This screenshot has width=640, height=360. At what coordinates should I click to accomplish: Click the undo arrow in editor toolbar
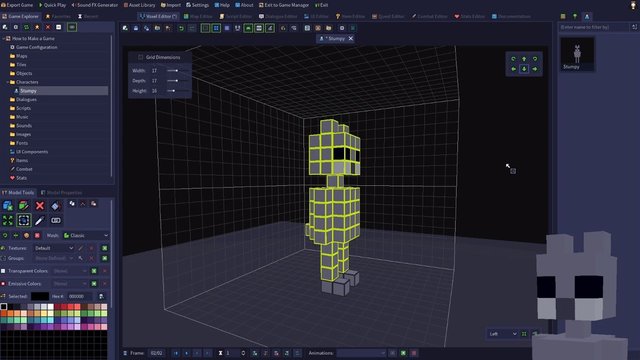pos(181,28)
